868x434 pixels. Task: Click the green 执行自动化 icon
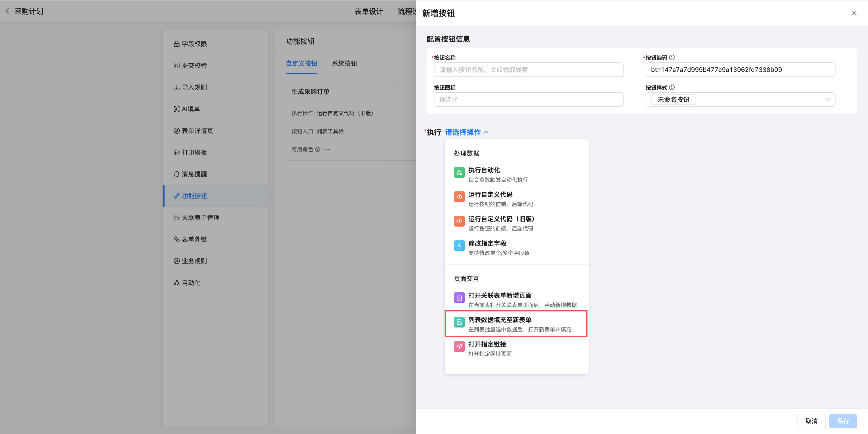coord(459,172)
